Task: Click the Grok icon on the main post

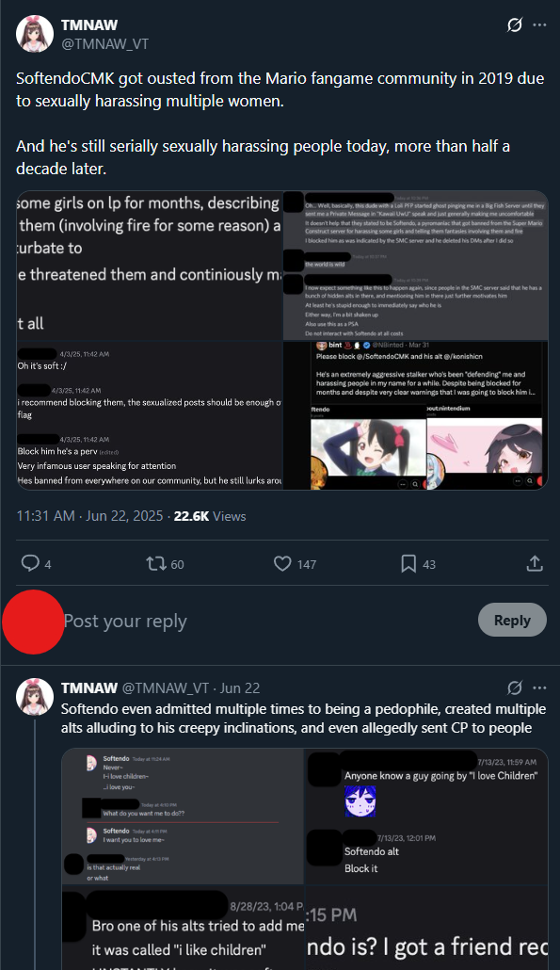Action: [514, 24]
